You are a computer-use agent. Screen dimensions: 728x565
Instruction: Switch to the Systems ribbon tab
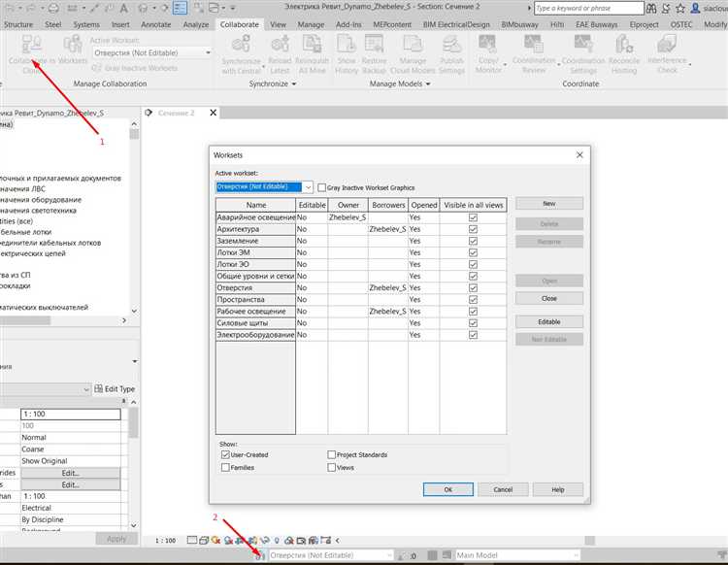coord(86,24)
